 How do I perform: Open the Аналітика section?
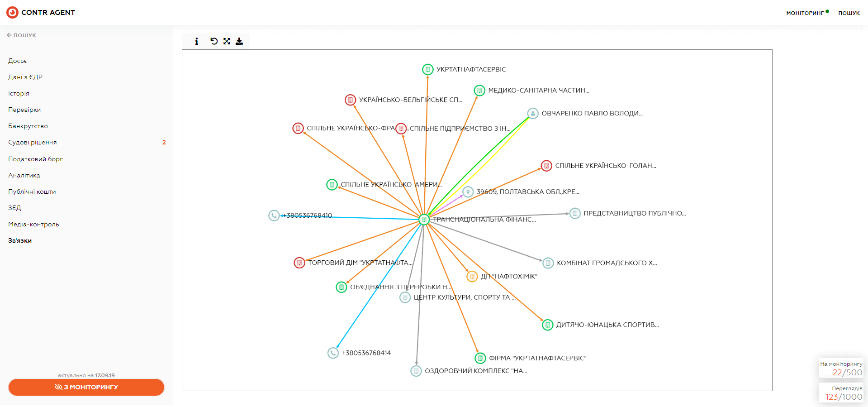pos(24,175)
